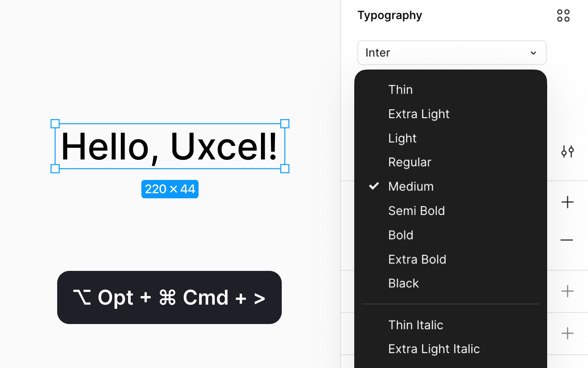Open the typography style grid icon
The height and width of the screenshot is (368, 588).
[x=563, y=15]
